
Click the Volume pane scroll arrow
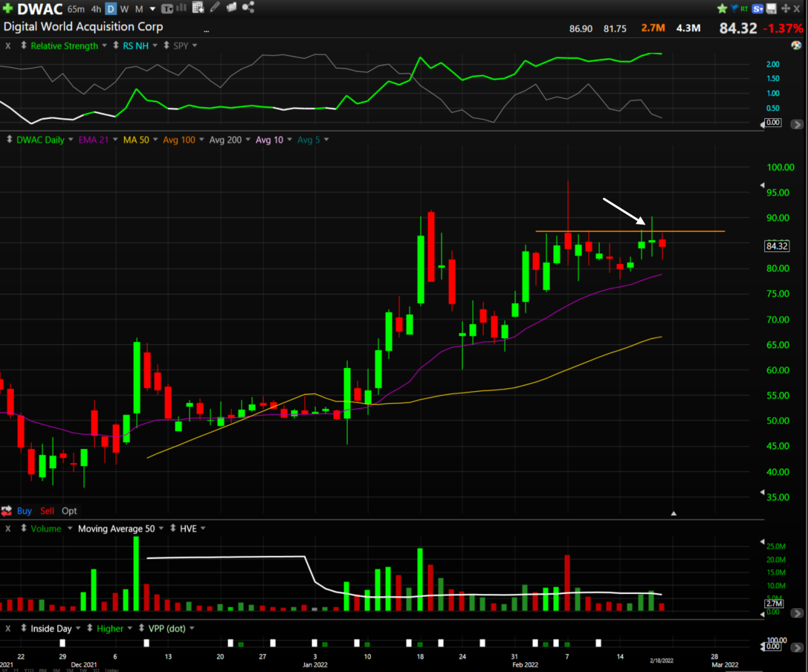coord(797,613)
